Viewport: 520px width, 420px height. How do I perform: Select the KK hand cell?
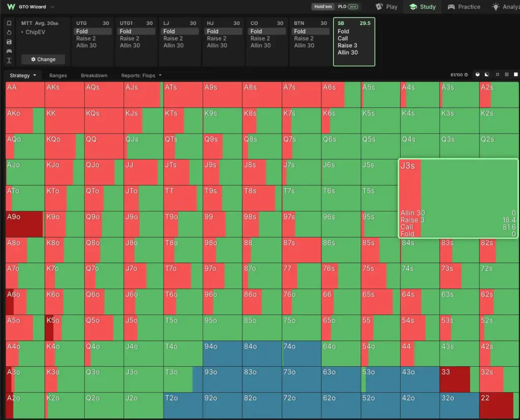(x=64, y=121)
